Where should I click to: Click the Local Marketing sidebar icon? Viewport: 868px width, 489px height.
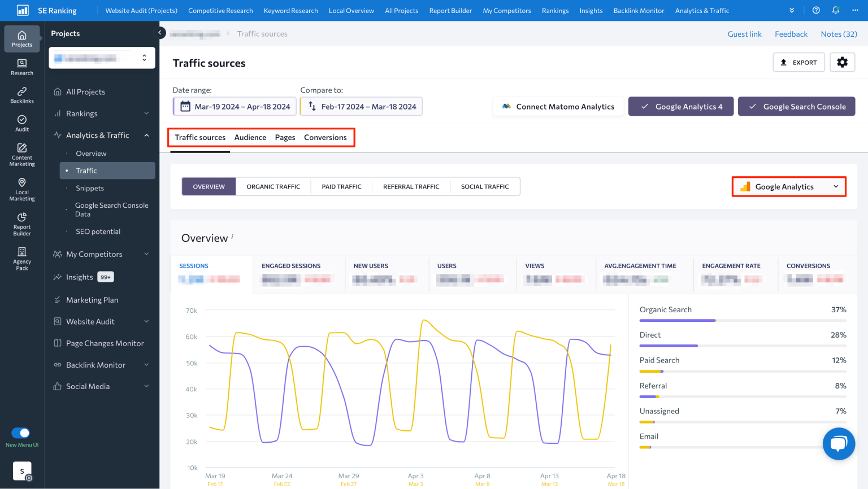(x=21, y=189)
